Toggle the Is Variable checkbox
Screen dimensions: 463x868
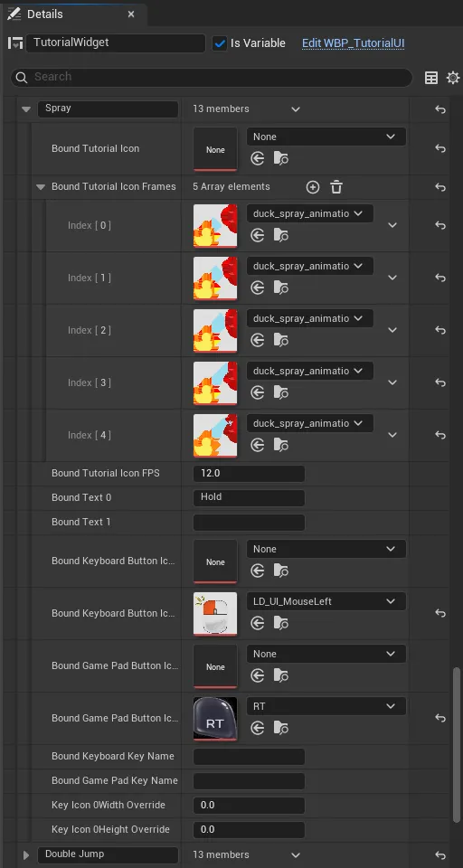pos(220,43)
